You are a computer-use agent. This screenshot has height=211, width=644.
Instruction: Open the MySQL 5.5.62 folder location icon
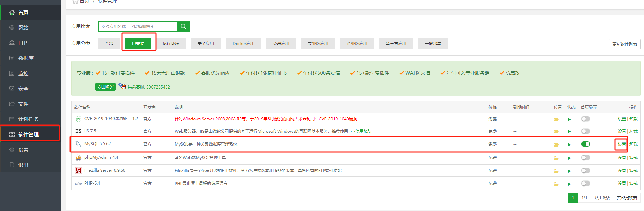click(x=556, y=145)
